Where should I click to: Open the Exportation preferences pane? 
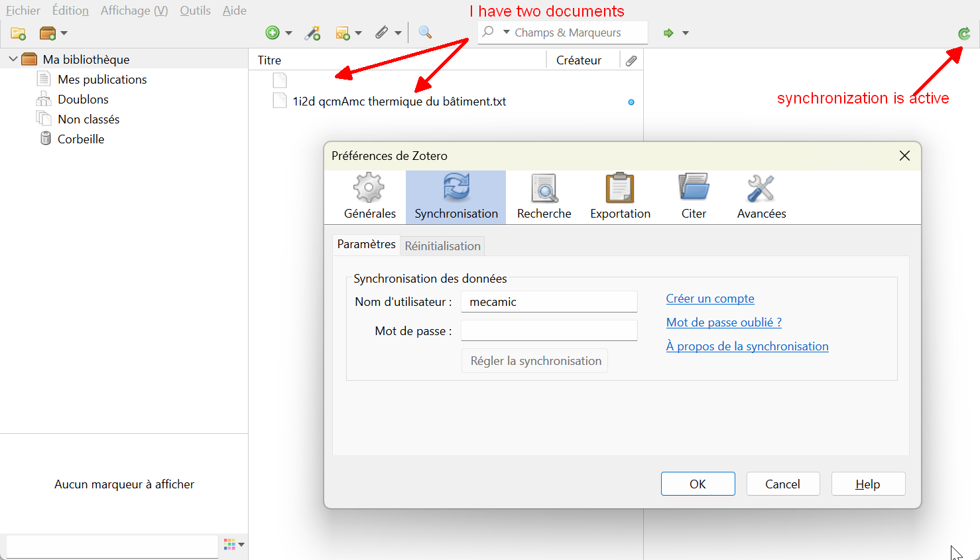tap(620, 196)
